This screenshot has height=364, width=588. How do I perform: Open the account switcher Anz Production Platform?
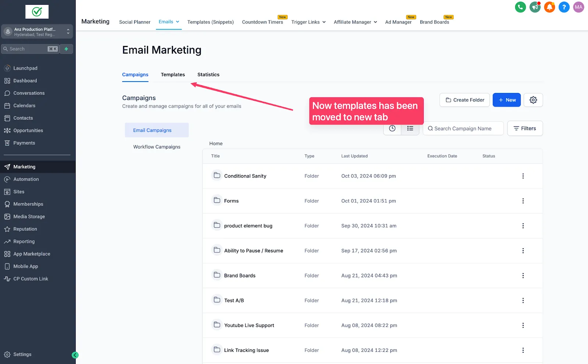(x=37, y=32)
